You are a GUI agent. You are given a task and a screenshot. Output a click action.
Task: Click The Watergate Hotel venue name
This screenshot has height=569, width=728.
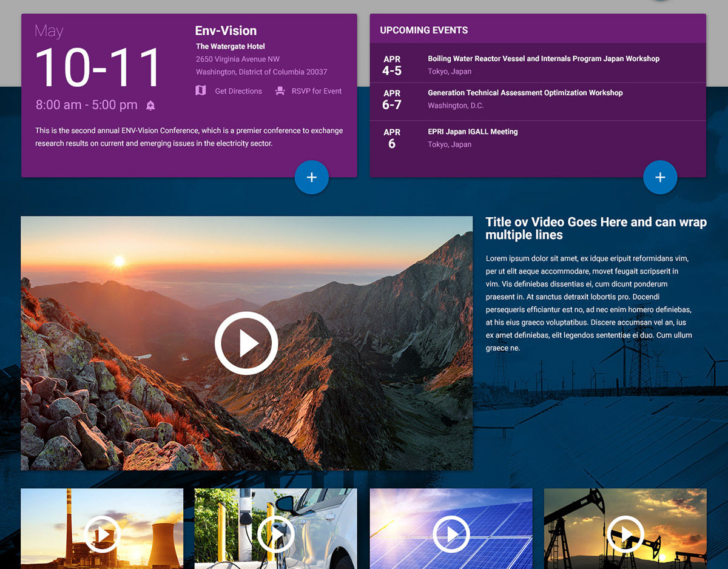tap(231, 47)
